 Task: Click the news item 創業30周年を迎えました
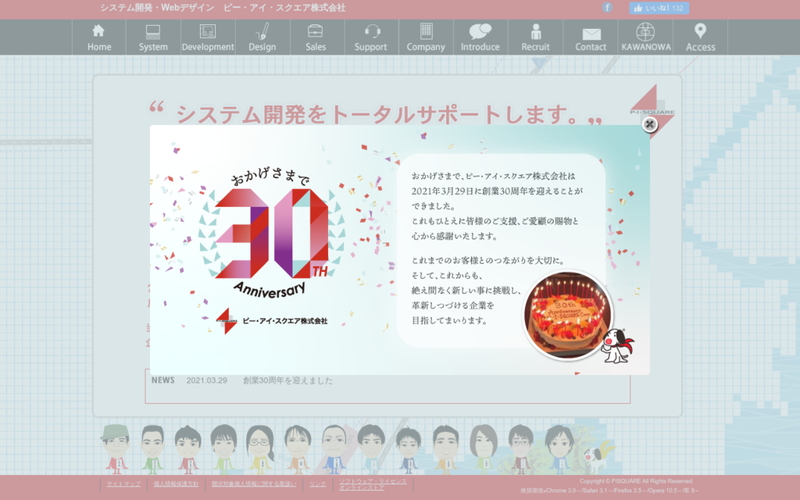click(x=288, y=381)
